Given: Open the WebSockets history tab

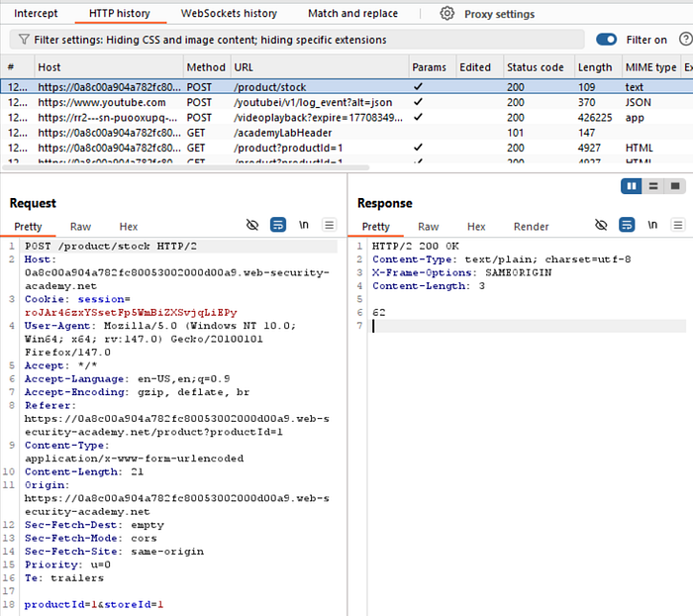Looking at the screenshot, I should pos(229,13).
